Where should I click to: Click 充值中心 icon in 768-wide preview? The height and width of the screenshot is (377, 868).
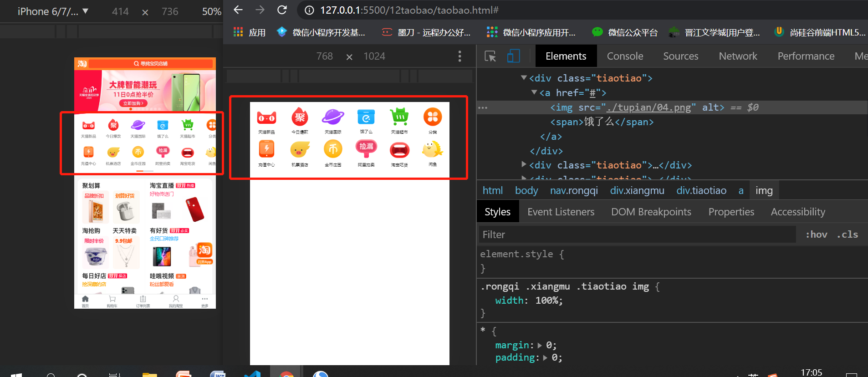[x=266, y=149]
